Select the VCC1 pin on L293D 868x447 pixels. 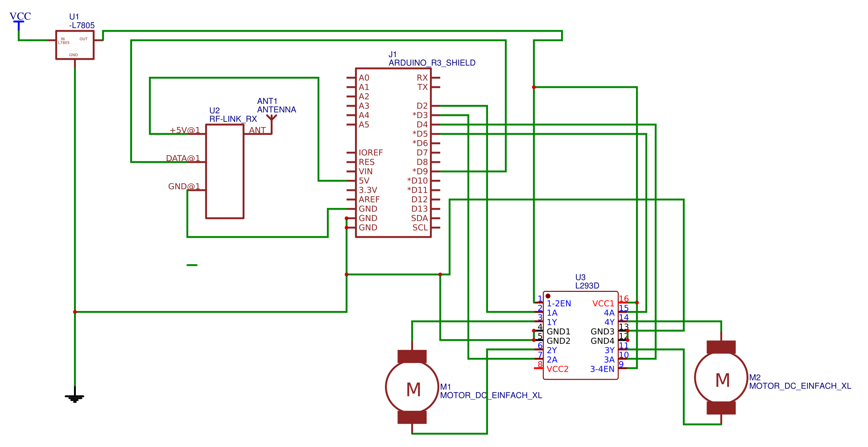[603, 303]
